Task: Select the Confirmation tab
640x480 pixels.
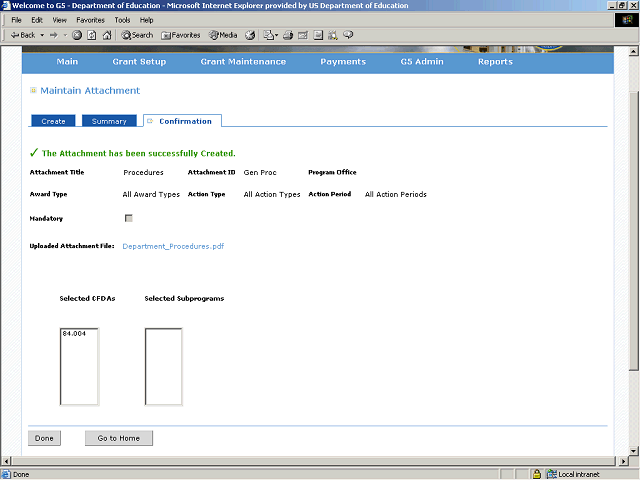Action: (182, 121)
